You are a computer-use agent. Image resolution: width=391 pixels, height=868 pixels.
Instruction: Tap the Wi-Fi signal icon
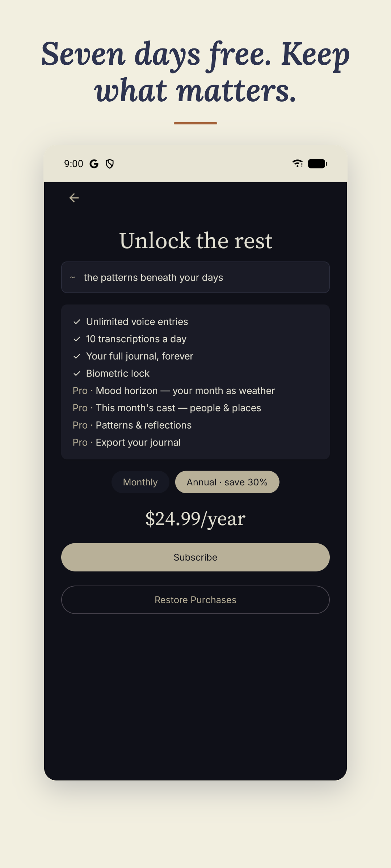298,163
